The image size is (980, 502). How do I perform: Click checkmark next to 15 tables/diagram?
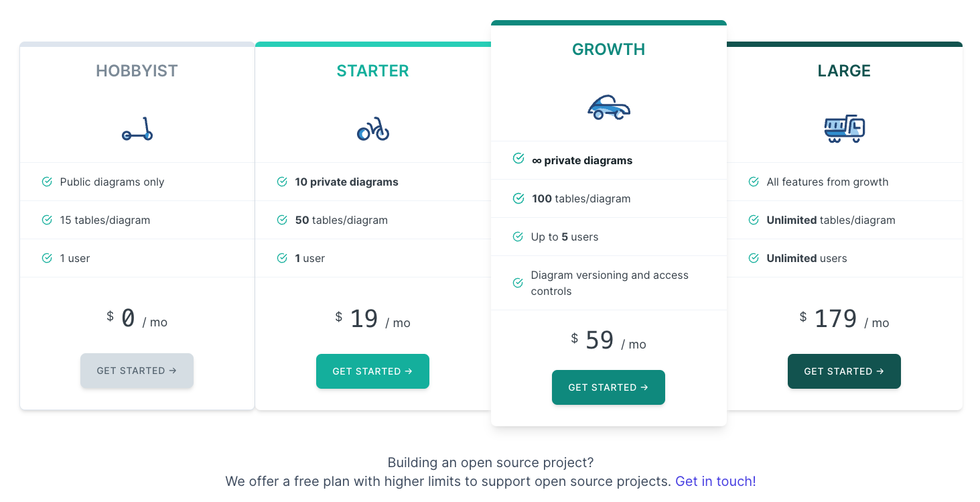coord(47,220)
